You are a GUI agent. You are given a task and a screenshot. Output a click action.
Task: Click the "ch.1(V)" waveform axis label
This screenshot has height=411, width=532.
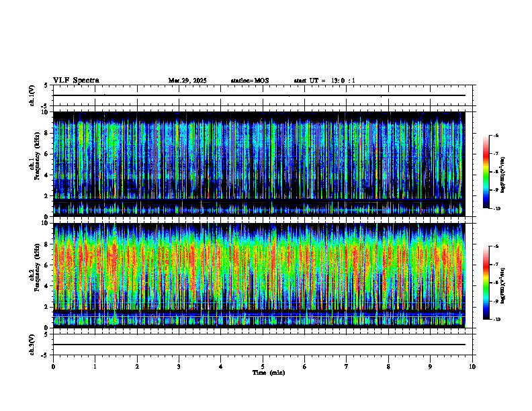pyautogui.click(x=32, y=95)
